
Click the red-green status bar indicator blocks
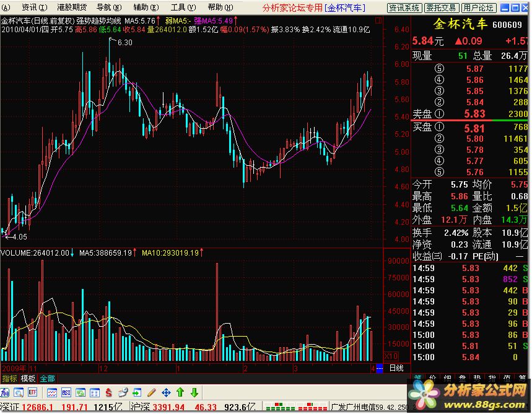[295, 406]
